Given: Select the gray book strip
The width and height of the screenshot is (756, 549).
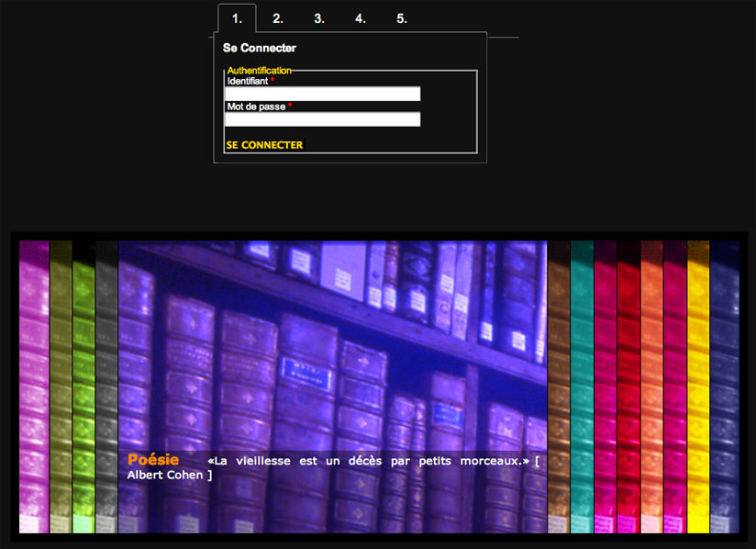Looking at the screenshot, I should point(106,386).
